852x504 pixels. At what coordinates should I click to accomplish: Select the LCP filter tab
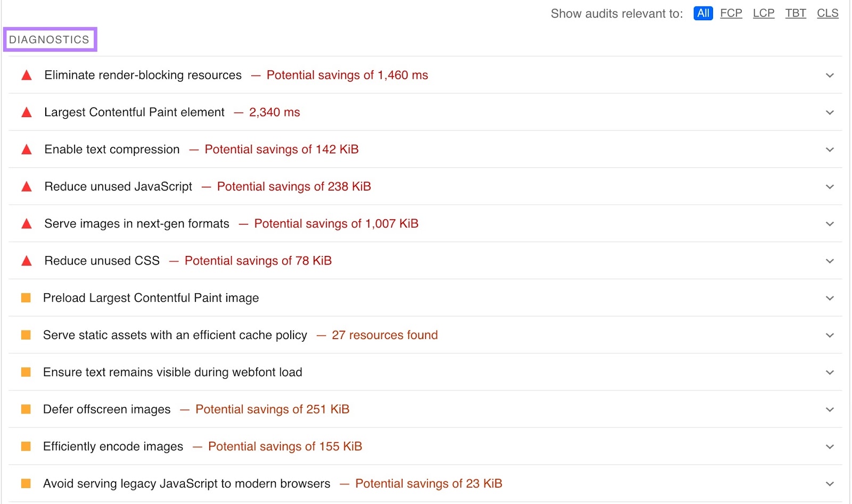[763, 13]
